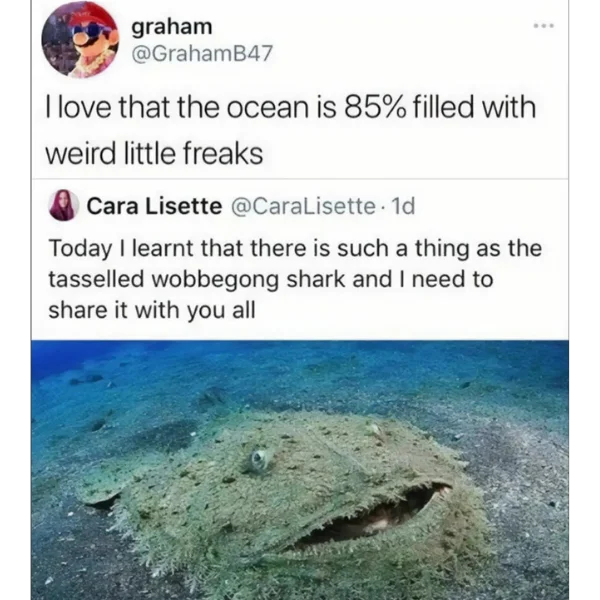Open Cara Lisette's small profile avatar
This screenshot has width=600, height=600.
click(64, 205)
